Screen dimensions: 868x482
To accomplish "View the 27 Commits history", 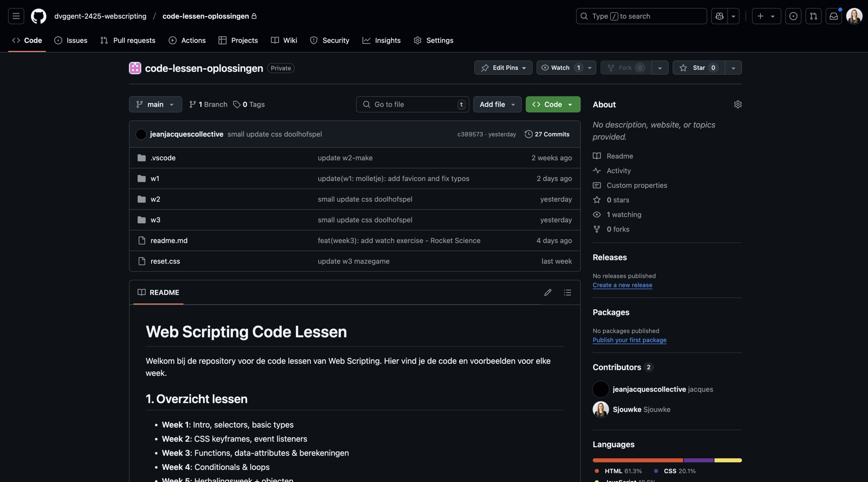I will click(547, 134).
